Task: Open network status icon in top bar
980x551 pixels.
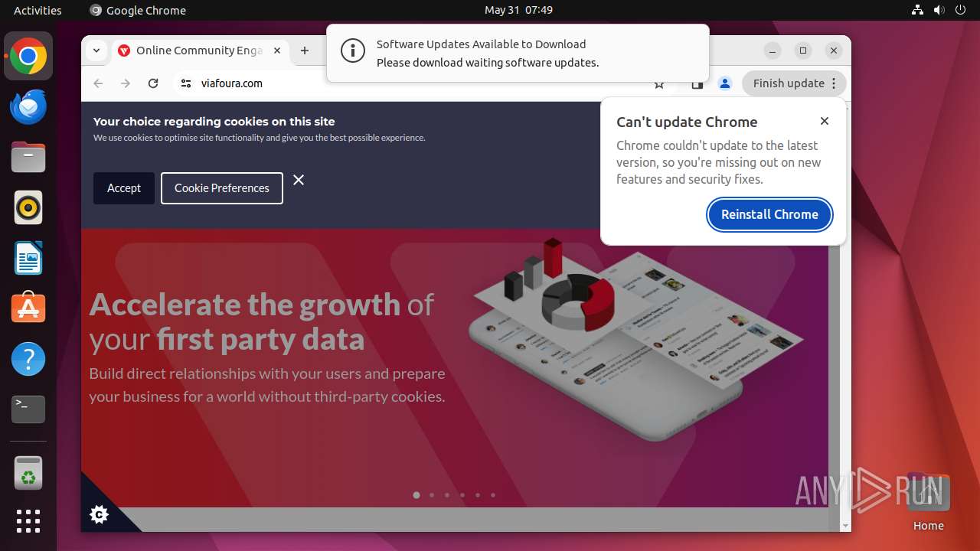Action: (x=918, y=10)
